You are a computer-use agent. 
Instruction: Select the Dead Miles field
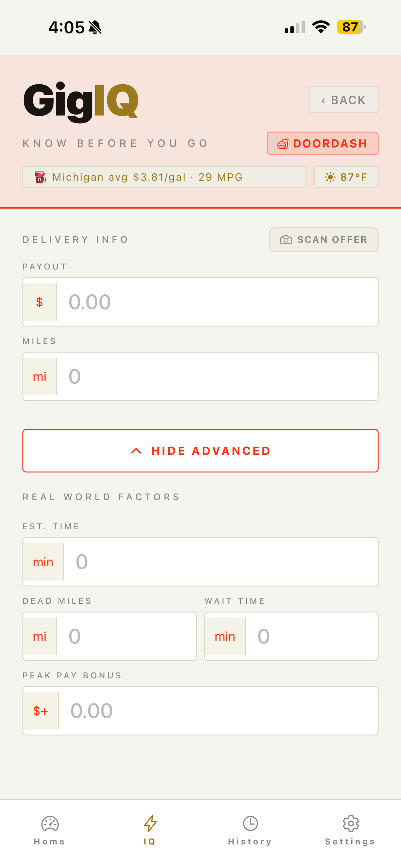coord(109,636)
